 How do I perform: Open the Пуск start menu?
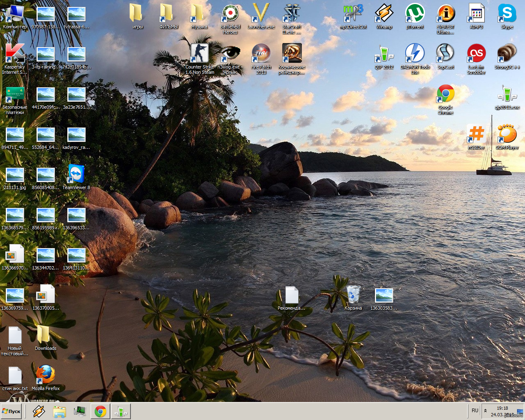[11, 411]
